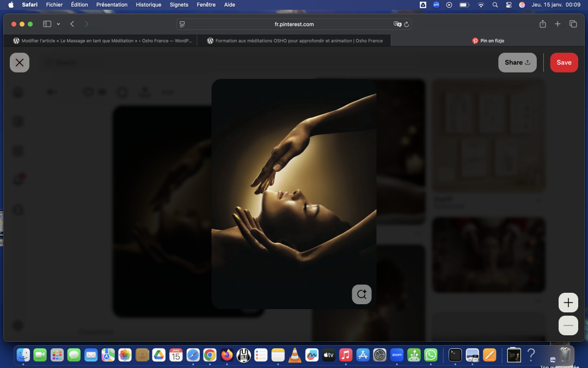Zoom in with the plus button
The height and width of the screenshot is (368, 588).
click(x=568, y=303)
